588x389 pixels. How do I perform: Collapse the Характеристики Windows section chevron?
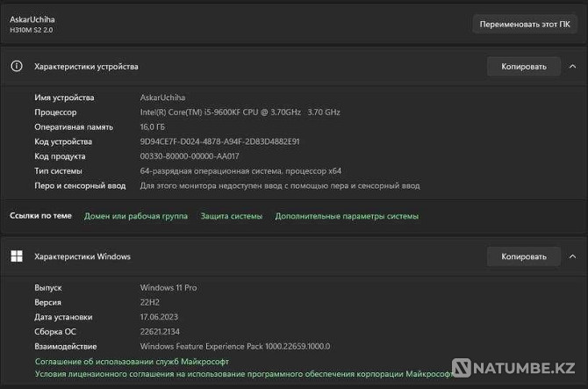572,256
